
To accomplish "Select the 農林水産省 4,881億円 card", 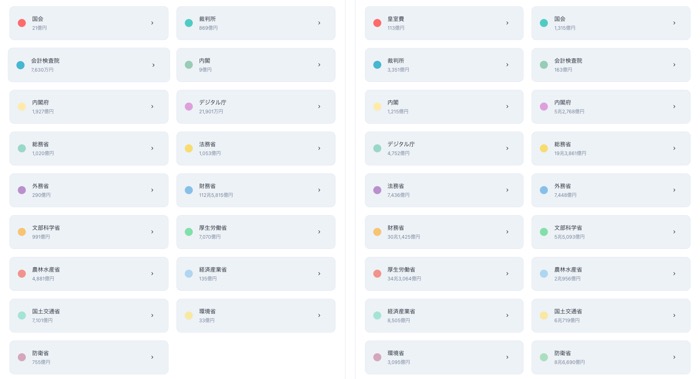I will (89, 274).
